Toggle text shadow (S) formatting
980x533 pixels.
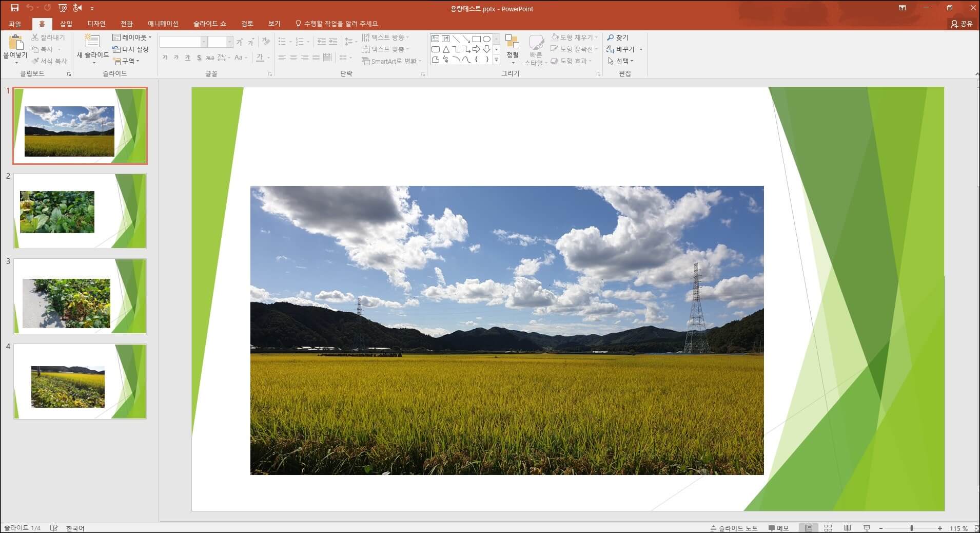point(199,58)
